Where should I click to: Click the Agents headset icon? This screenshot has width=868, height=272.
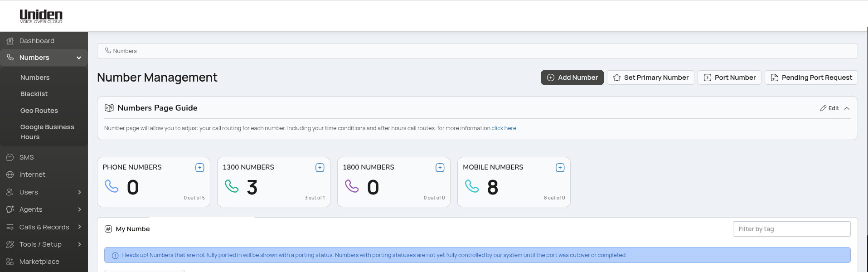click(10, 209)
